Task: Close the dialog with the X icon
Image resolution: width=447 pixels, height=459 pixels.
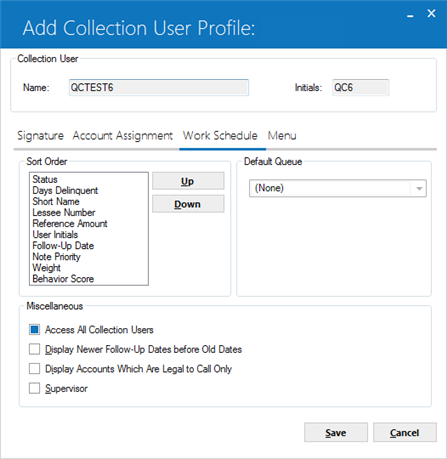Action: click(431, 13)
